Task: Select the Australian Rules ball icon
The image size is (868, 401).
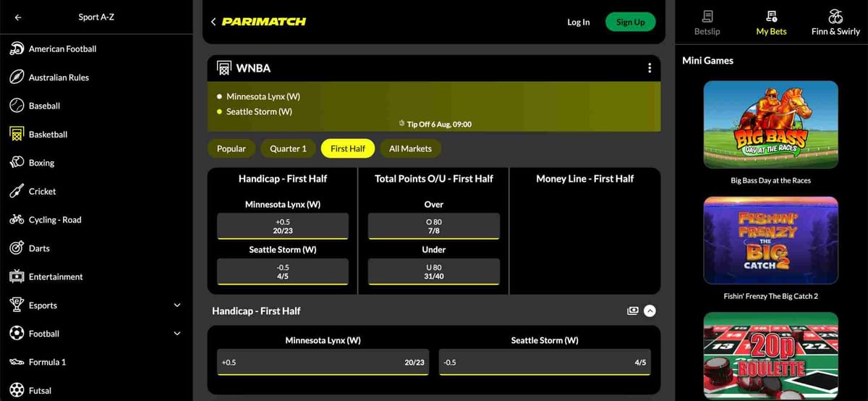Action: (x=17, y=77)
